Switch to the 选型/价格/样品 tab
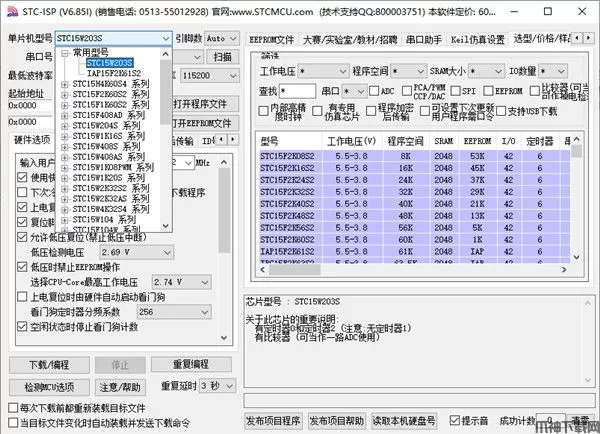 pyautogui.click(x=541, y=38)
